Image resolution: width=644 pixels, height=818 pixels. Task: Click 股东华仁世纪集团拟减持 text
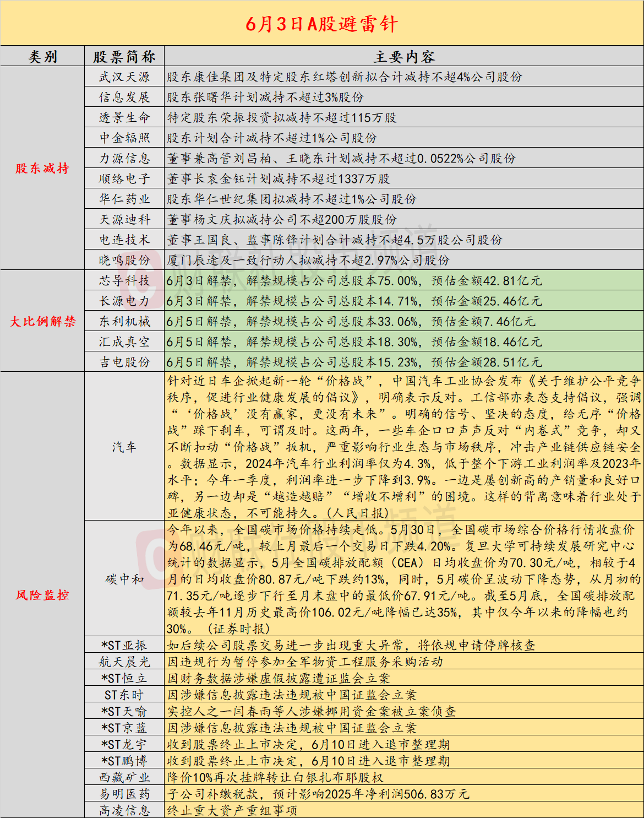tap(292, 199)
